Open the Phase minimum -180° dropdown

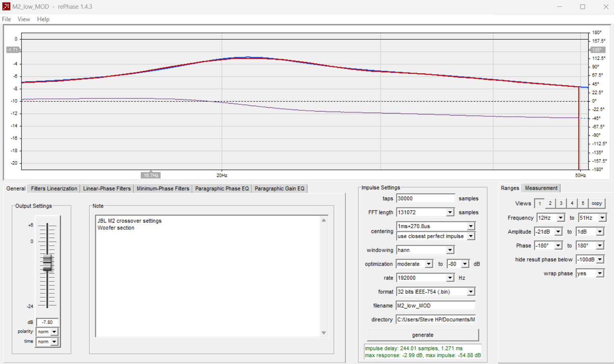[x=558, y=246]
